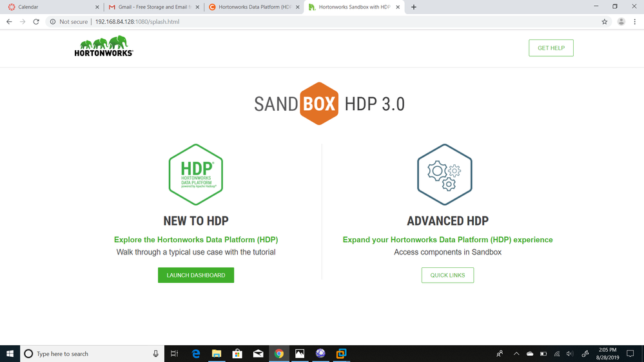Switch to the Gmail tab
The height and width of the screenshot is (362, 644).
click(x=152, y=7)
